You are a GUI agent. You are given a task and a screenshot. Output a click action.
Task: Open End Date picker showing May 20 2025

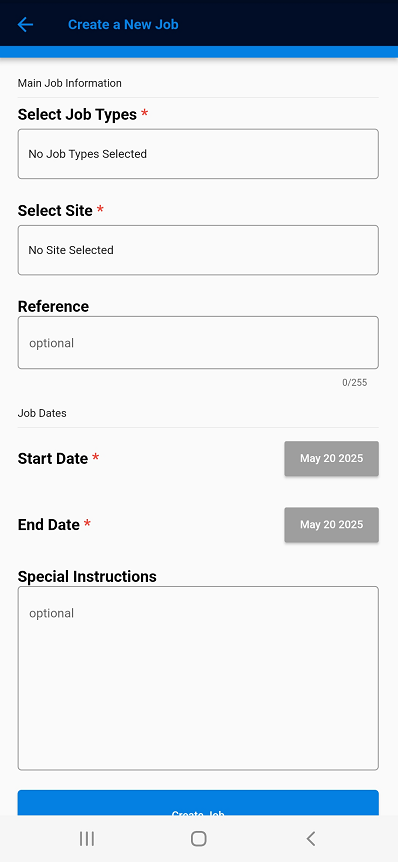331,525
